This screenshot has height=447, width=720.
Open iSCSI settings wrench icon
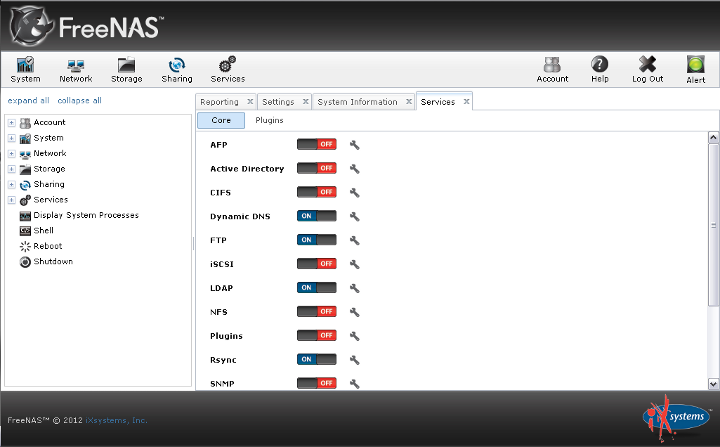click(354, 264)
